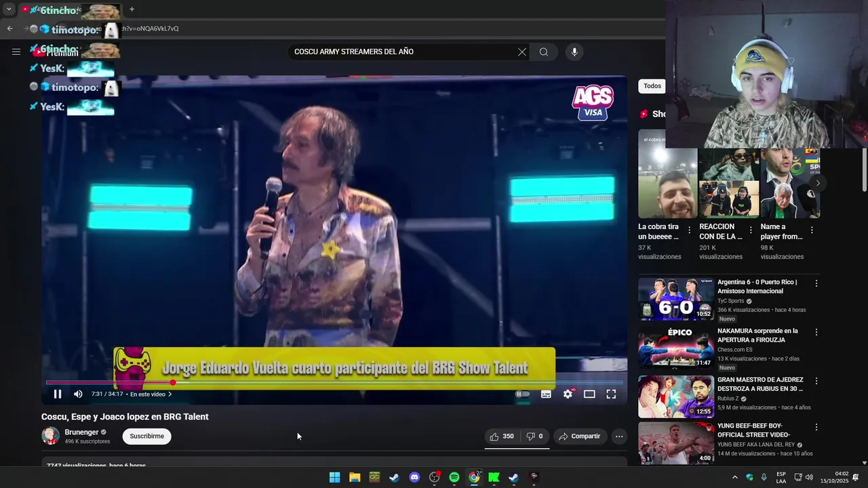Open the browser tab list dropdown arrow

9,9
